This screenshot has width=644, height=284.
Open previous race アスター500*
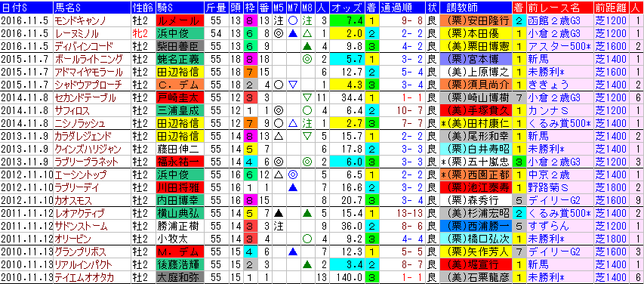pos(559,46)
